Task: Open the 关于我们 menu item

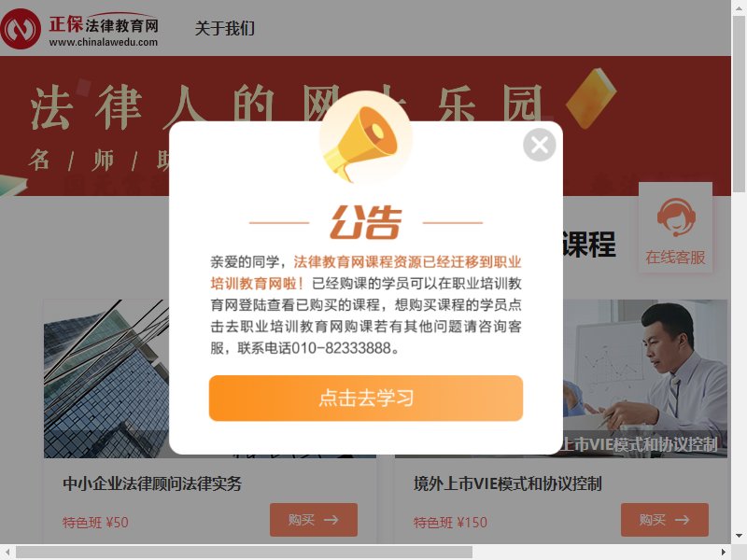Action: click(224, 28)
